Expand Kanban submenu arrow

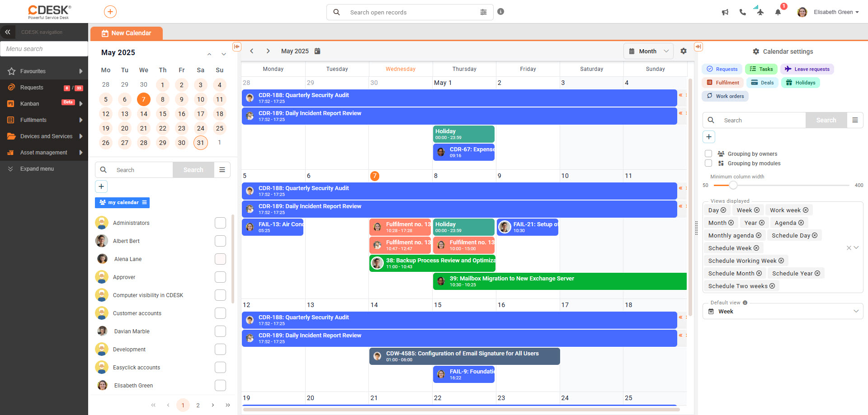(x=81, y=104)
